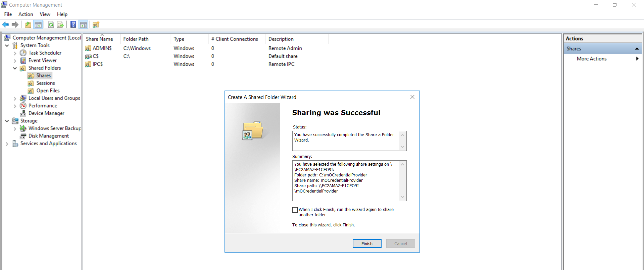Open the Action menu

click(x=26, y=14)
